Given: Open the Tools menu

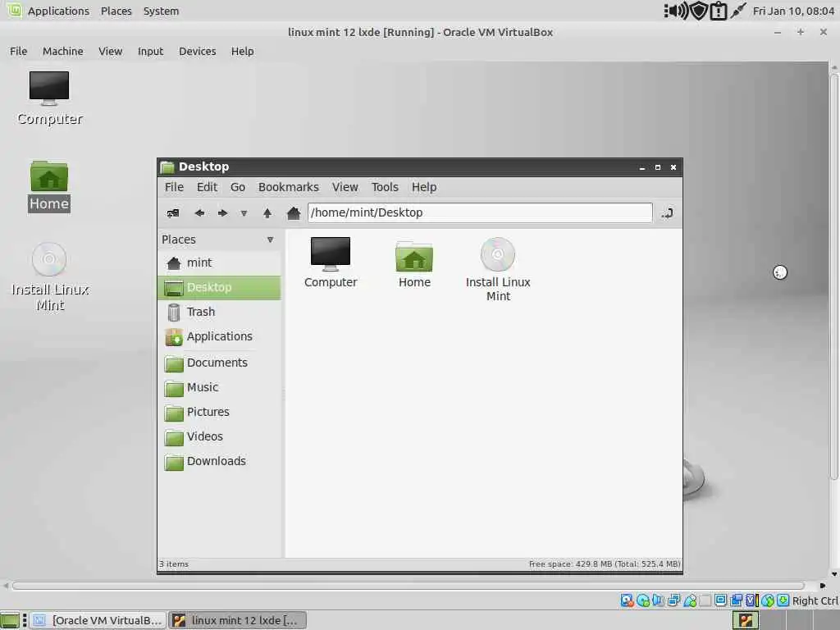Looking at the screenshot, I should [385, 187].
